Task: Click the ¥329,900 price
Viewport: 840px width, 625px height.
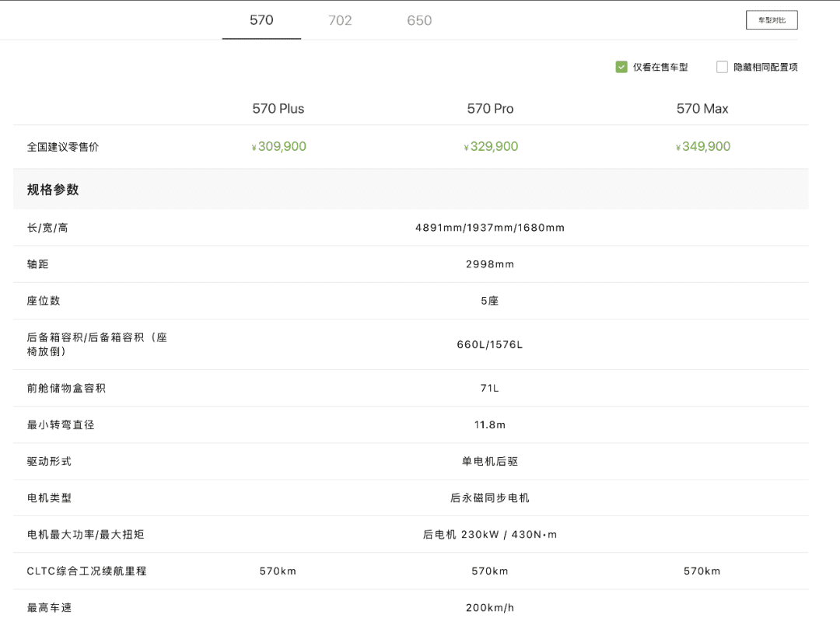Action: pyautogui.click(x=491, y=147)
